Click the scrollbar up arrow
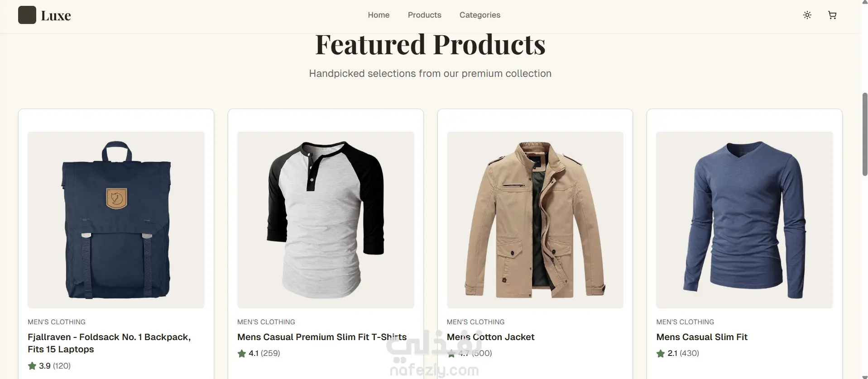The image size is (868, 379). (x=864, y=3)
